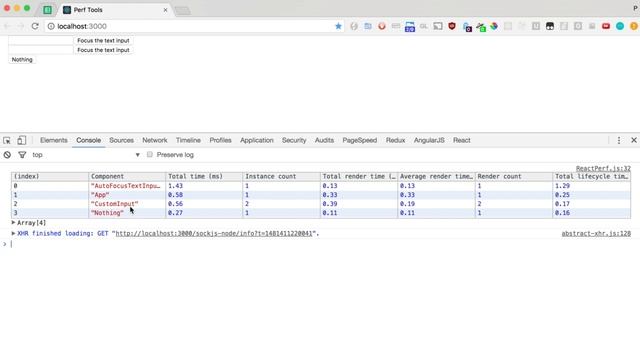Click the Total time (ms) column header
Viewport: 640px width, 360px height.
pyautogui.click(x=204, y=176)
